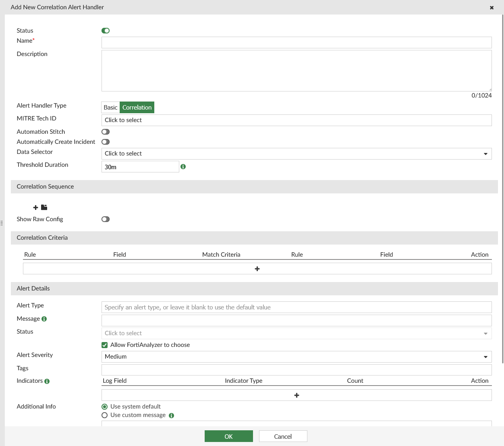Add a new Correlation Criteria row
This screenshot has height=446, width=504.
[x=257, y=269]
